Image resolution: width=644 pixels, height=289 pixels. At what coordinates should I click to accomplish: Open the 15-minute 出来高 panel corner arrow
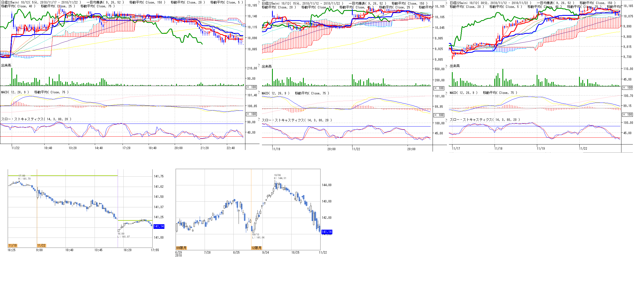[259, 65]
